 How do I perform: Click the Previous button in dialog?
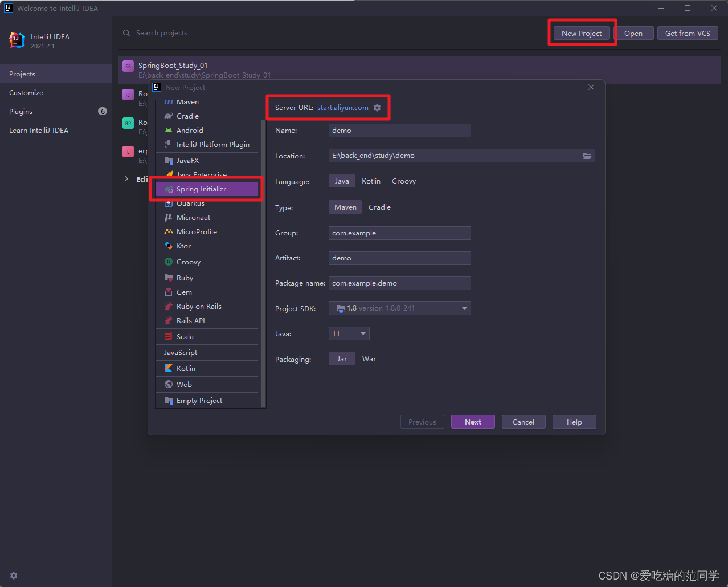[x=422, y=422]
